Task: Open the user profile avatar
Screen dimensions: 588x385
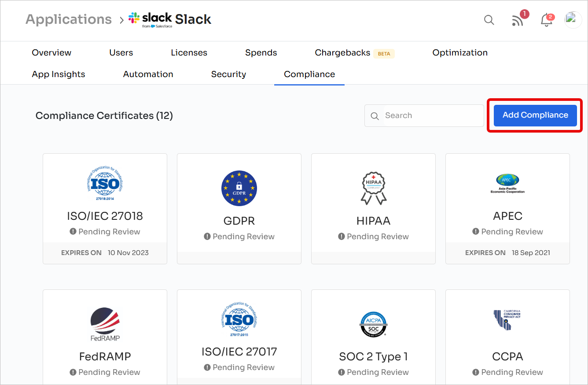Action: pos(573,20)
